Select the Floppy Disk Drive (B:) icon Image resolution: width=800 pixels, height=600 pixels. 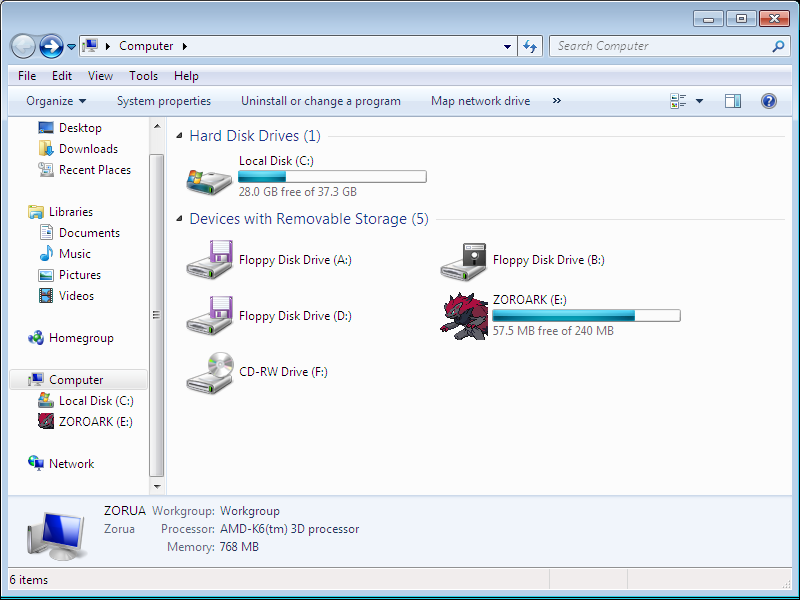pyautogui.click(x=463, y=260)
